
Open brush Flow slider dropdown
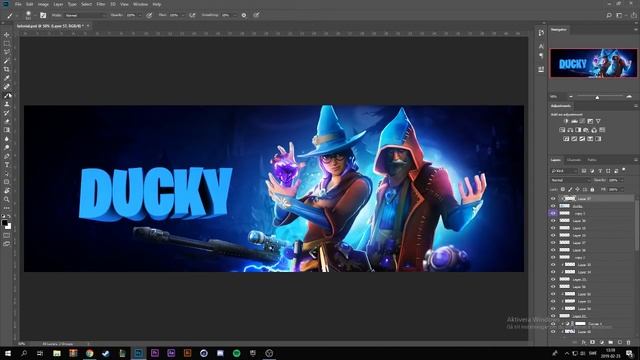pyautogui.click(x=183, y=15)
